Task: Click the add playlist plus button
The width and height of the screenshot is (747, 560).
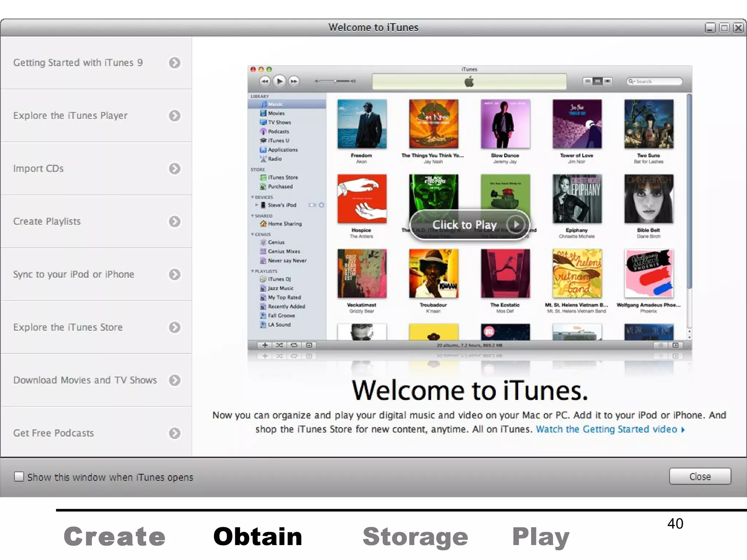Action: pos(265,345)
